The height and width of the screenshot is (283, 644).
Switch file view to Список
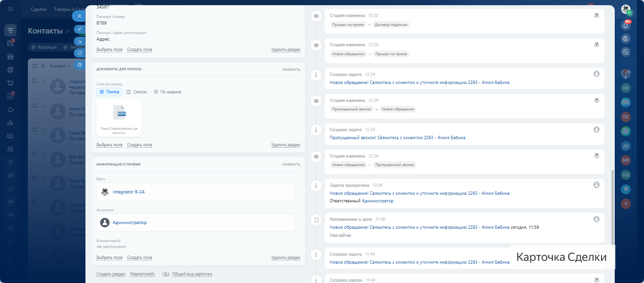click(x=136, y=92)
